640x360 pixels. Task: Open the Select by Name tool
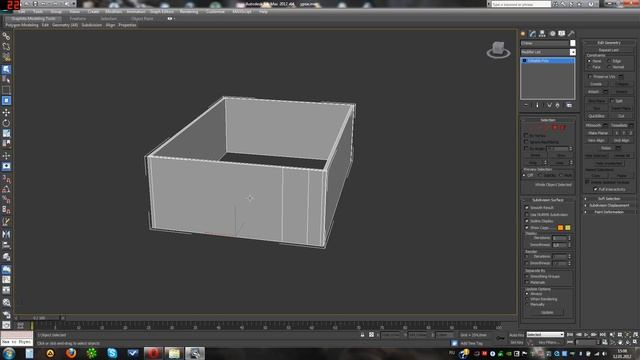(6, 79)
